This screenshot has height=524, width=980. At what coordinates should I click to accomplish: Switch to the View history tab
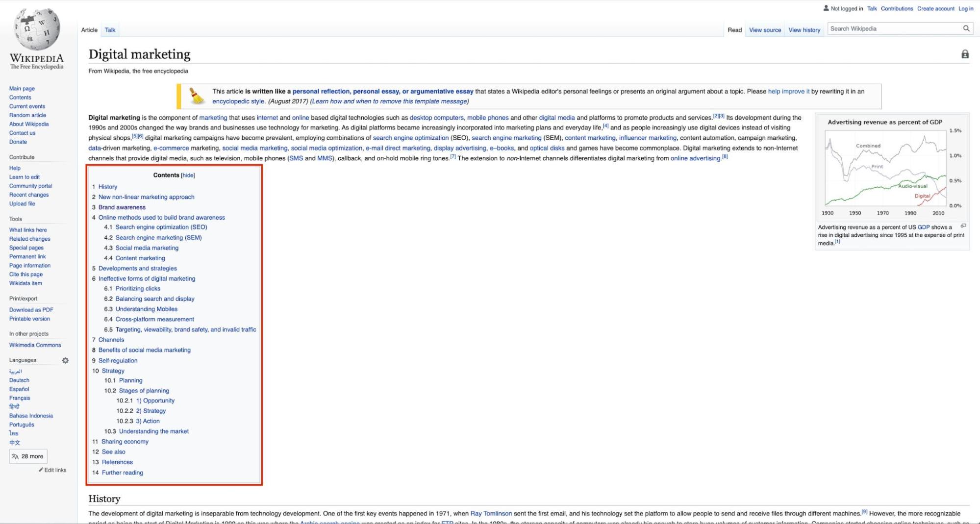coord(804,30)
